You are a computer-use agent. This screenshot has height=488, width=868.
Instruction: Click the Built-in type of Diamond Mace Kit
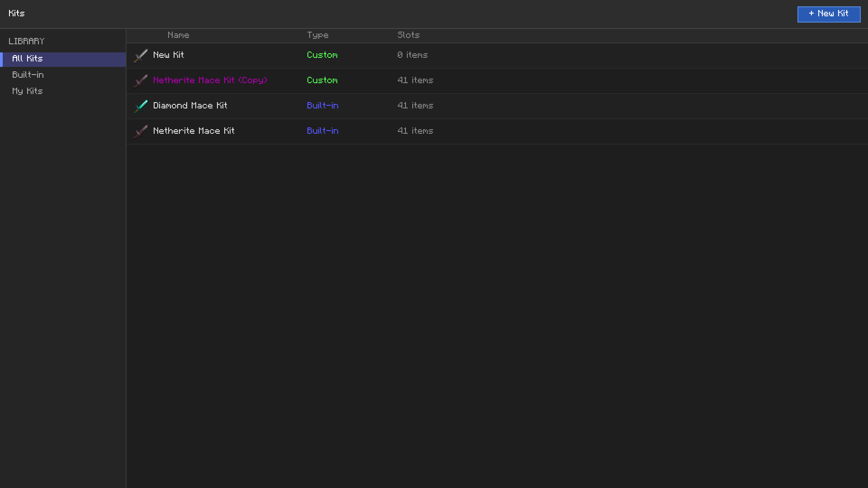tap(323, 106)
